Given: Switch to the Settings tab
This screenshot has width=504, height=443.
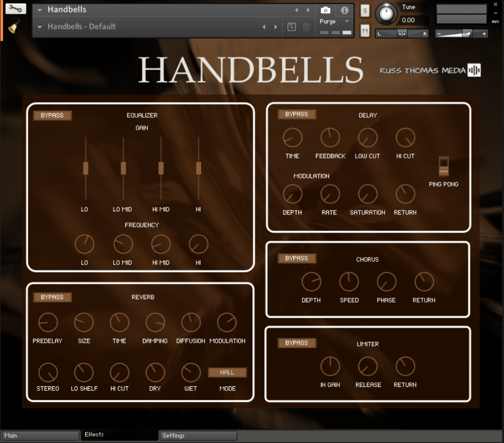Looking at the screenshot, I should (x=198, y=435).
